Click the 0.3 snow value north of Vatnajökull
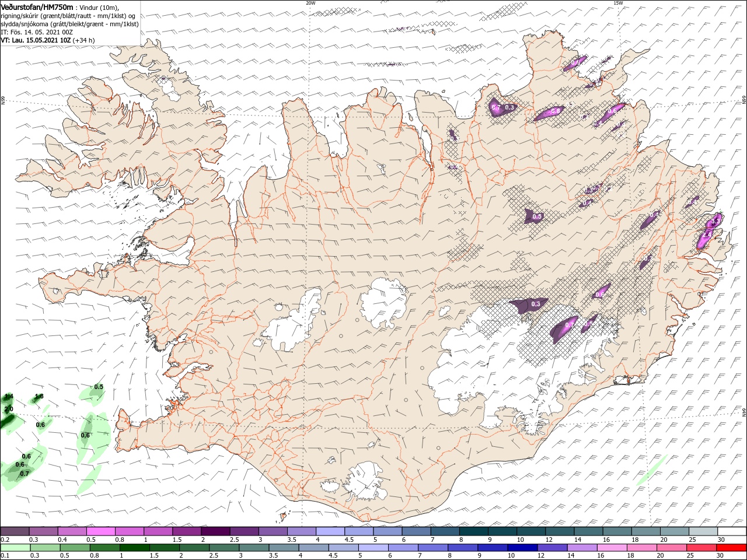This screenshot has height=560, width=747. (536, 304)
